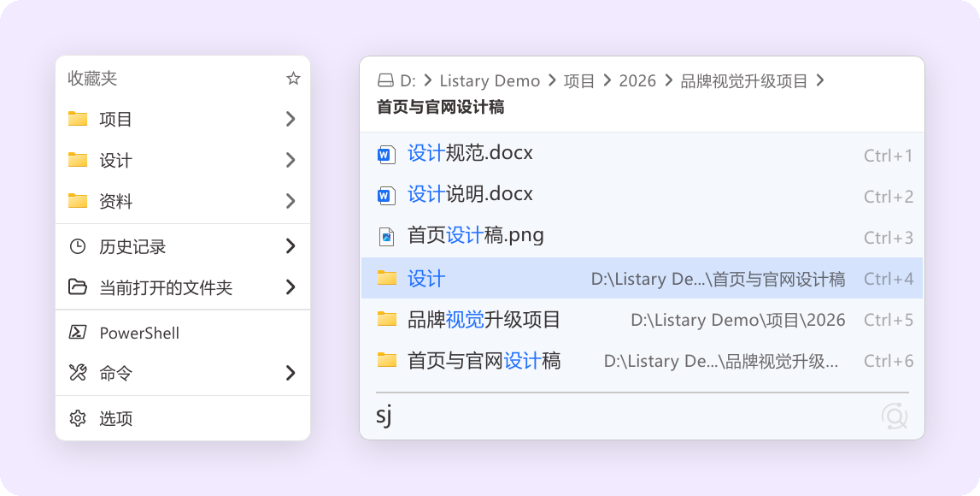Expand the 历史记录 submenu arrow
The image size is (980, 496).
[x=290, y=246]
